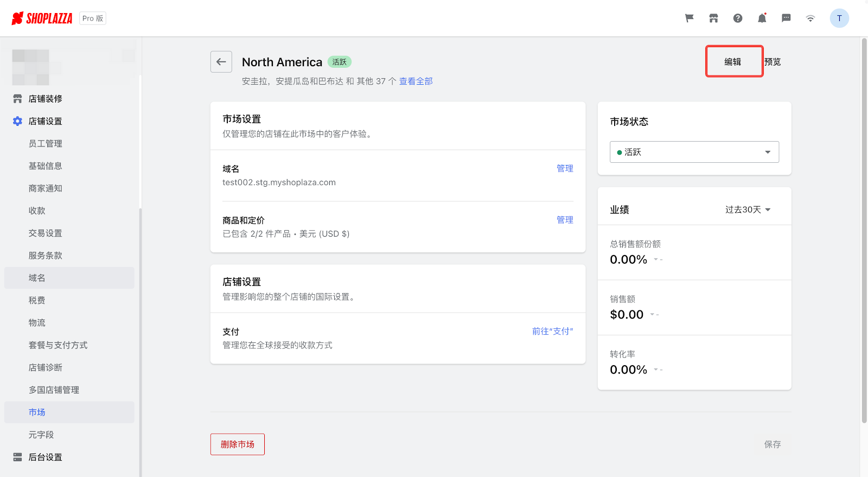The width and height of the screenshot is (868, 477).
Task: Click 管理 link for 商品和定价
Action: [565, 220]
